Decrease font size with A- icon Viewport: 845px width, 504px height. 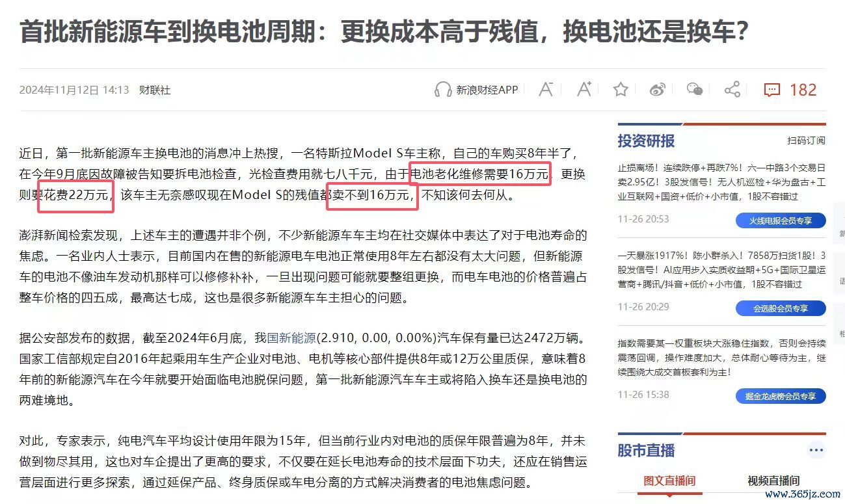click(x=546, y=89)
